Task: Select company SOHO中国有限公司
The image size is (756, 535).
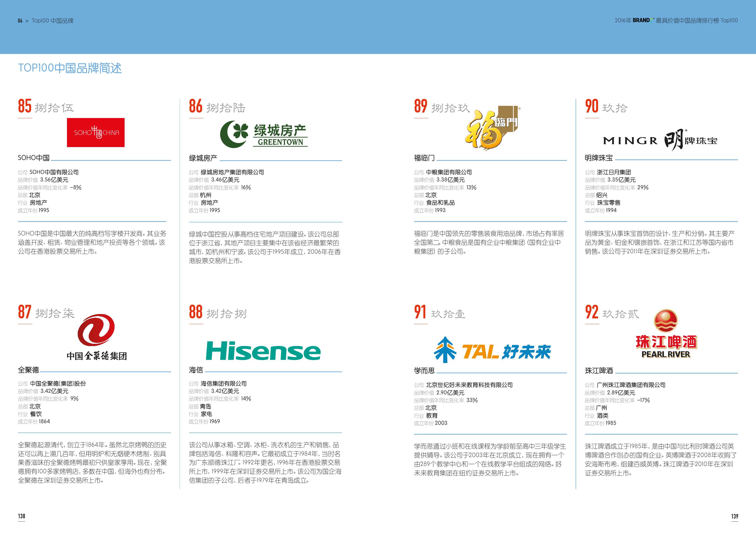Action: point(54,172)
